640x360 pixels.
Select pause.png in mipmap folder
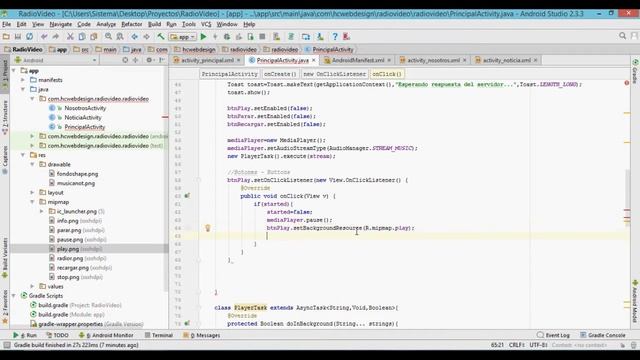[70, 240]
